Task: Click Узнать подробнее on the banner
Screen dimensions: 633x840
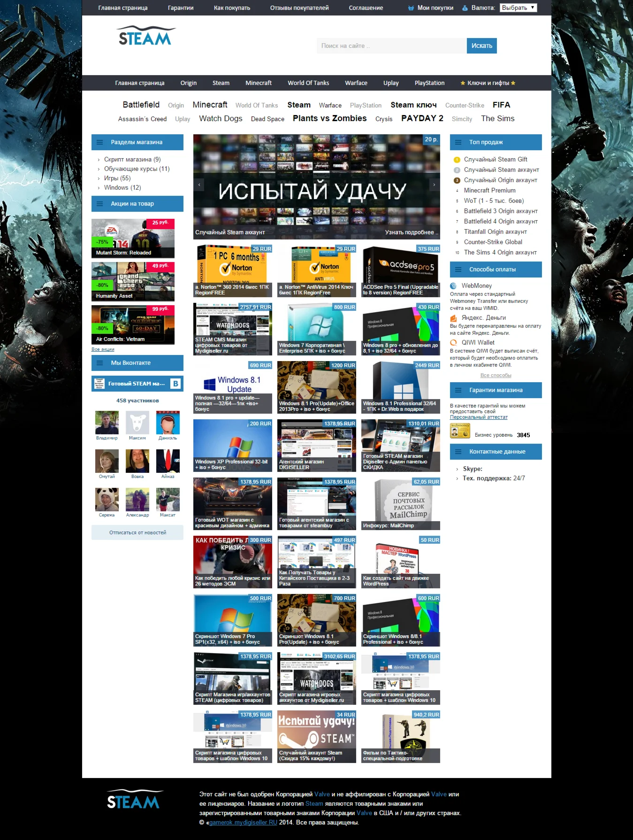Action: [x=412, y=232]
